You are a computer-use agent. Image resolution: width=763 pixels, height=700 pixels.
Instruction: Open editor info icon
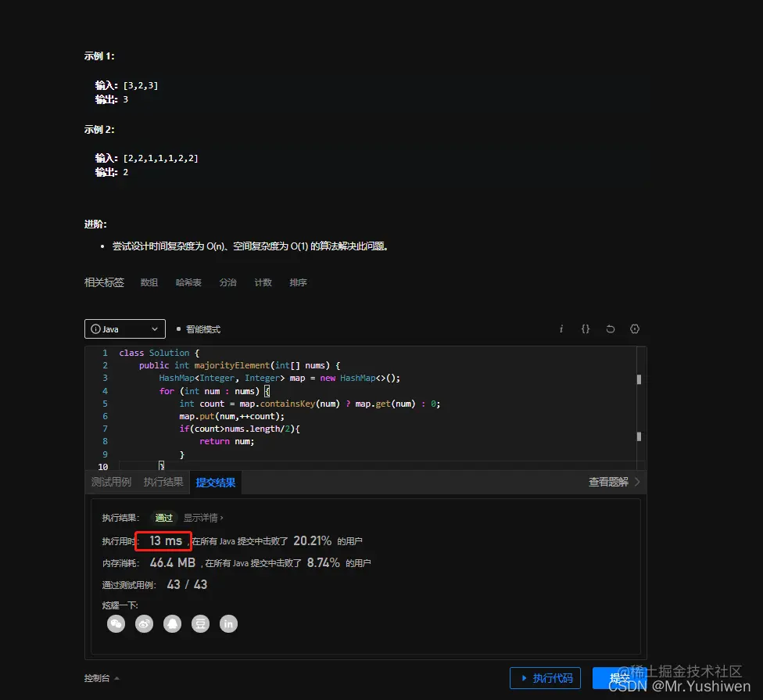561,329
